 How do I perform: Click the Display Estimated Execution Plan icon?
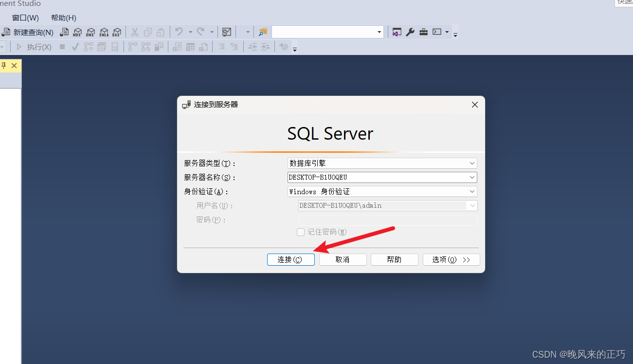click(88, 47)
